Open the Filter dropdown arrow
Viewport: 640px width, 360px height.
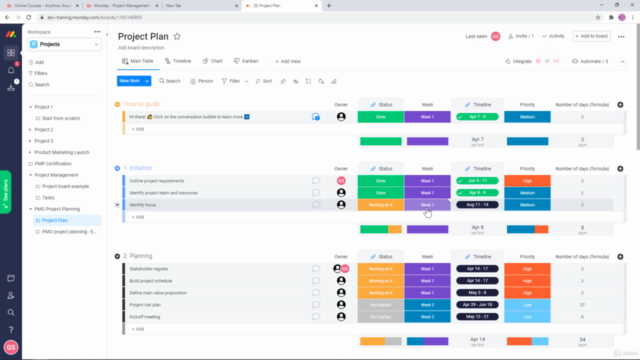[x=246, y=81]
